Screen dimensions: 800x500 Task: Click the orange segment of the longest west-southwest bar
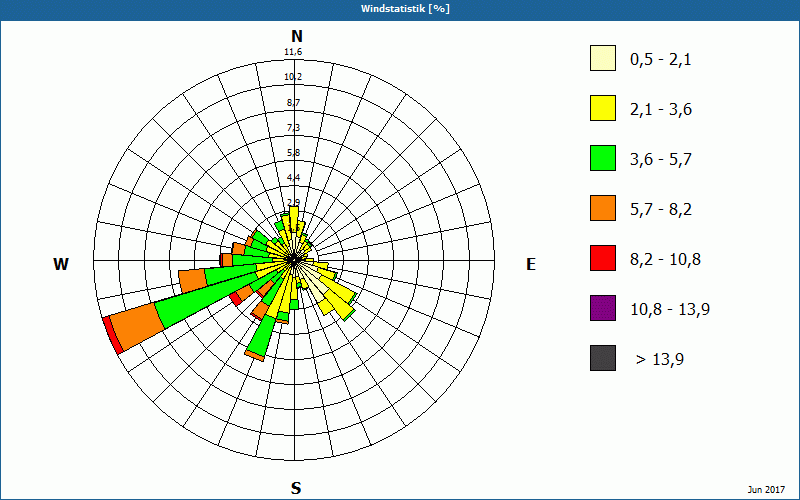(x=138, y=326)
